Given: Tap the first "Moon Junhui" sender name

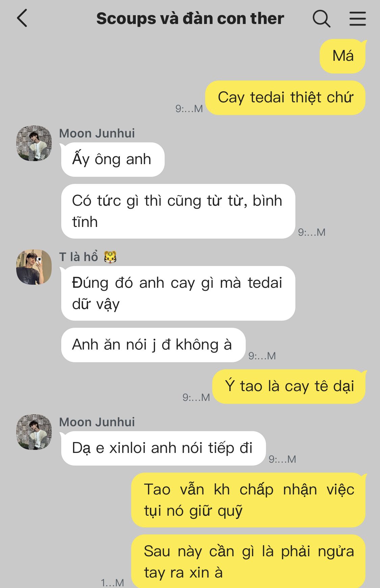Looking at the screenshot, I should 97,133.
